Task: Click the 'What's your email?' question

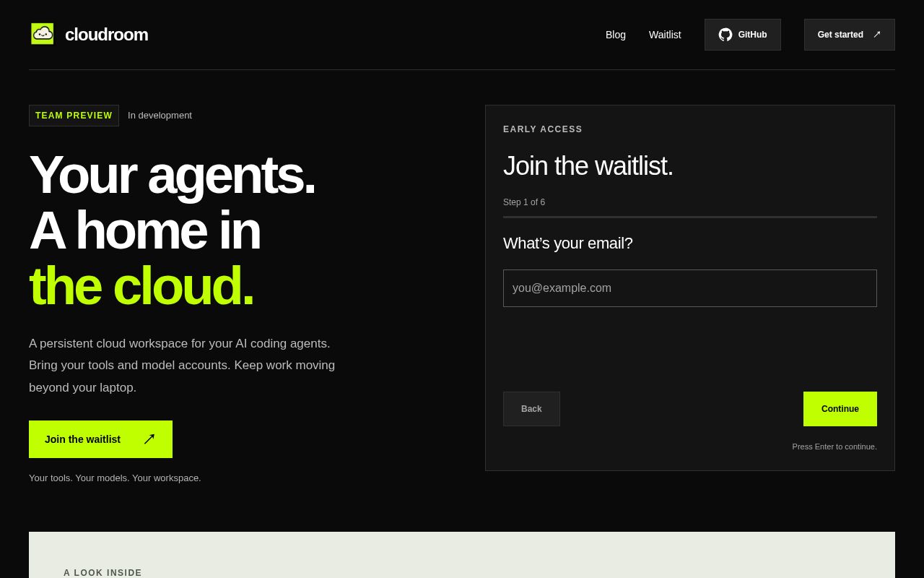Action: [x=568, y=243]
